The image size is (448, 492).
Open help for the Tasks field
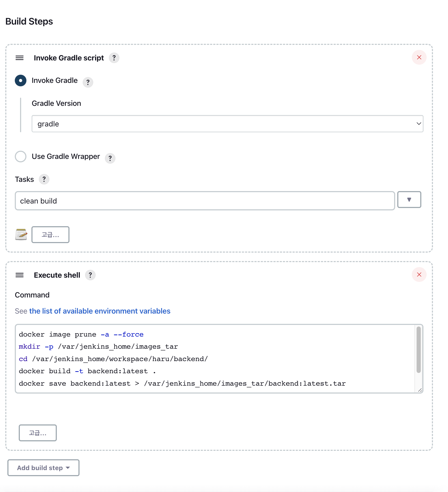pos(44,179)
